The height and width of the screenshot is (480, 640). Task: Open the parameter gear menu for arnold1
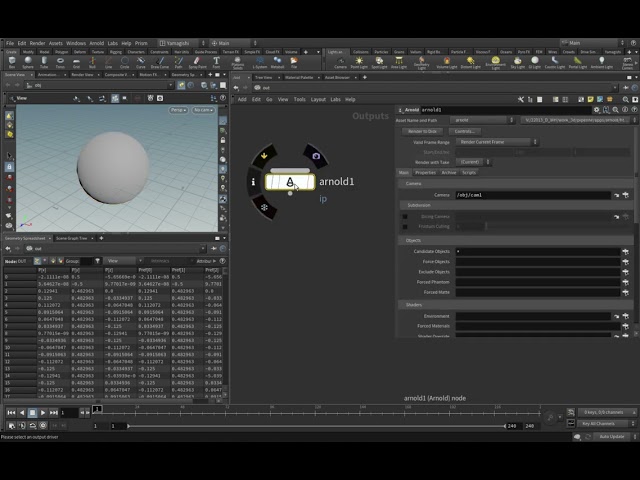597,110
